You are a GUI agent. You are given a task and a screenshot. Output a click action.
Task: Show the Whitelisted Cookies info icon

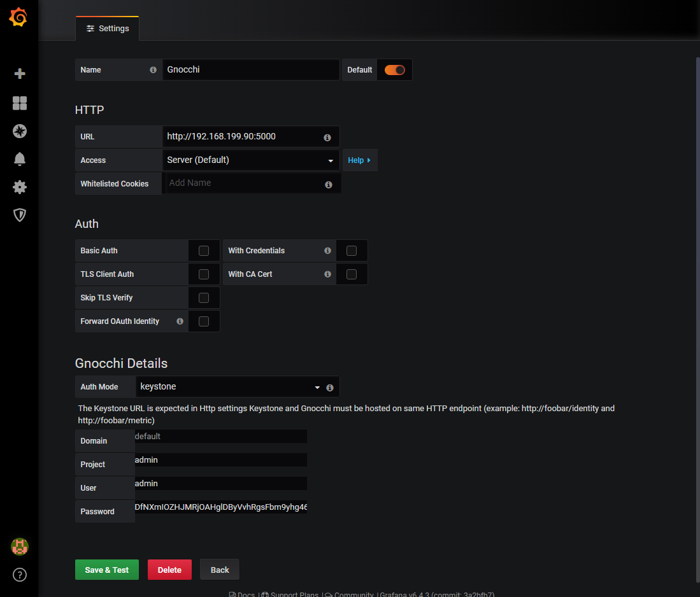pos(329,185)
